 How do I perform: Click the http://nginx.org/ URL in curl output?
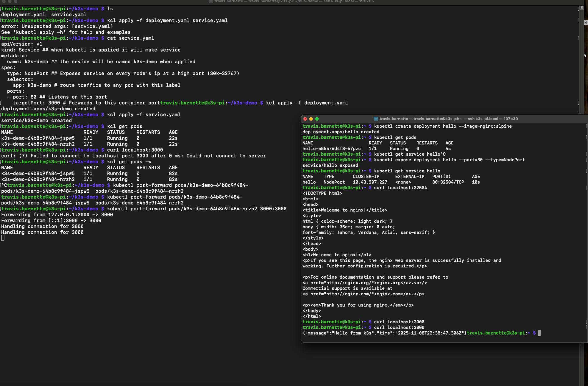tap(349, 283)
